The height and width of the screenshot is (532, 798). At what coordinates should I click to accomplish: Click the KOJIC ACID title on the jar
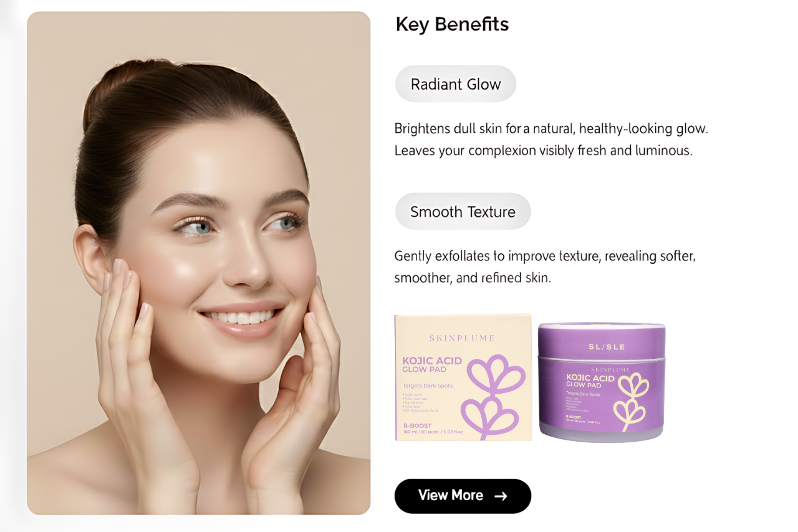[590, 378]
